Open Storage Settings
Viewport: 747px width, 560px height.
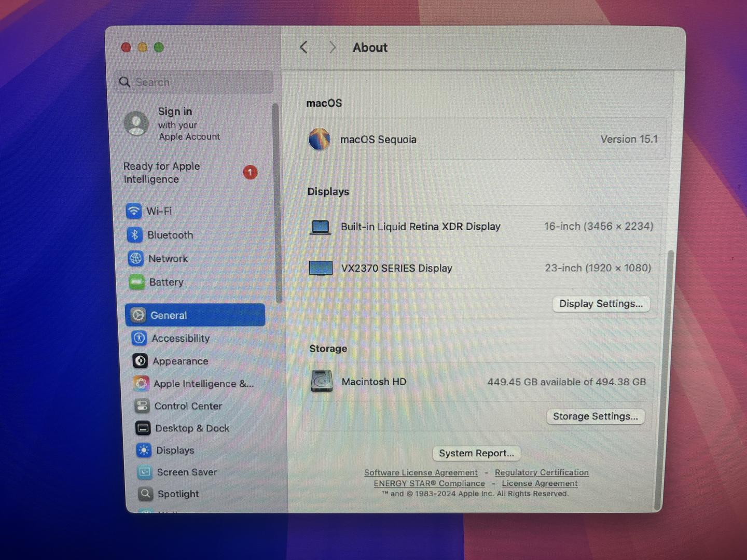tap(596, 416)
